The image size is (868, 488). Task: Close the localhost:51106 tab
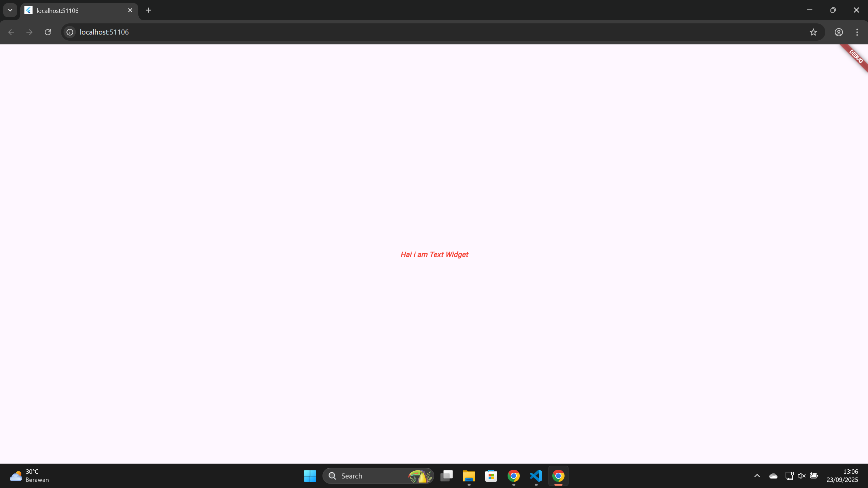click(x=130, y=11)
